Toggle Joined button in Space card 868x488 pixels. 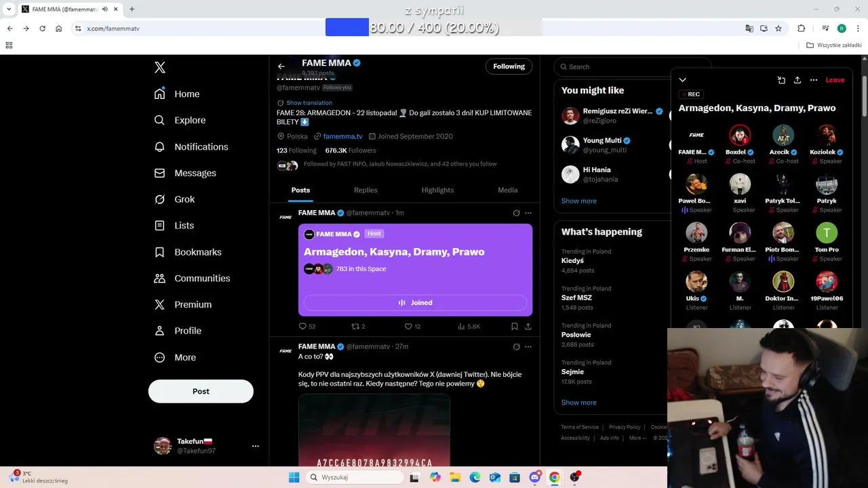pyautogui.click(x=415, y=302)
